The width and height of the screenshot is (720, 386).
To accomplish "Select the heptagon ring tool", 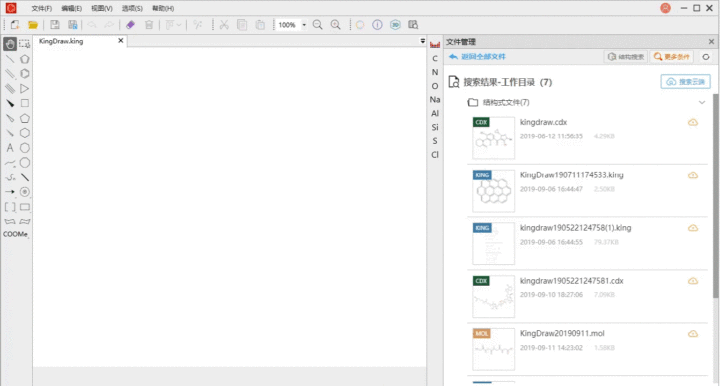I will [x=25, y=148].
